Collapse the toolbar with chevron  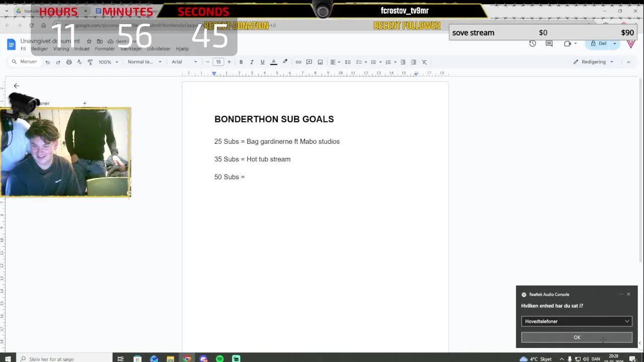click(x=628, y=62)
